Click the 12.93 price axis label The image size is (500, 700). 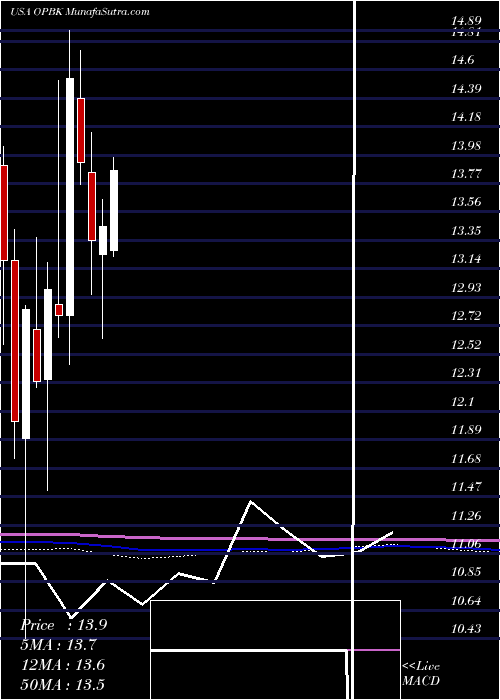pyautogui.click(x=466, y=287)
